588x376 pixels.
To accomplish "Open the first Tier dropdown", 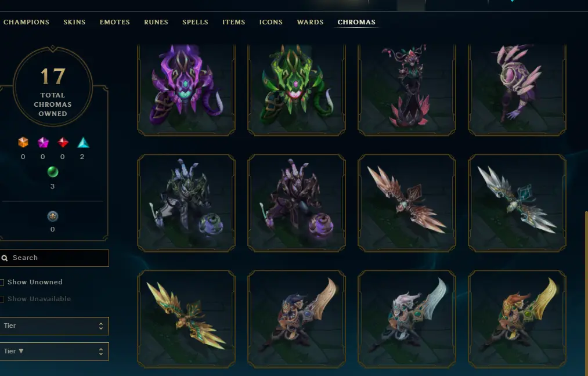I will click(54, 326).
